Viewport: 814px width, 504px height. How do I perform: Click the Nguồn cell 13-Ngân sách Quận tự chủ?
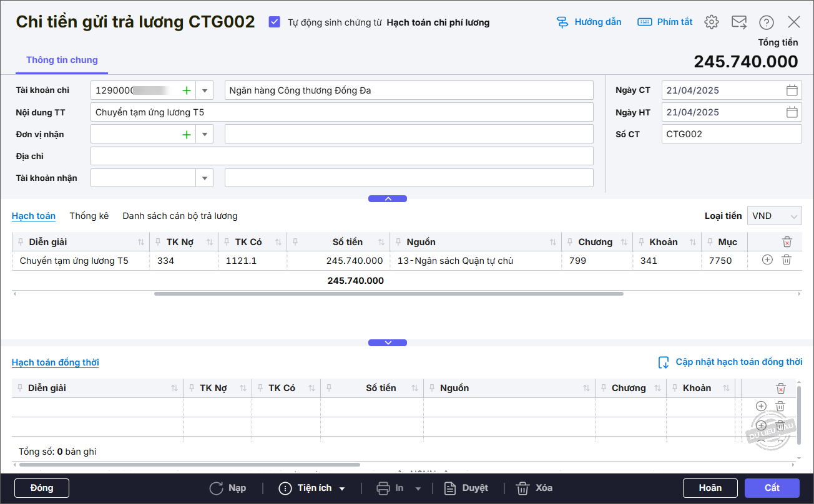(476, 261)
